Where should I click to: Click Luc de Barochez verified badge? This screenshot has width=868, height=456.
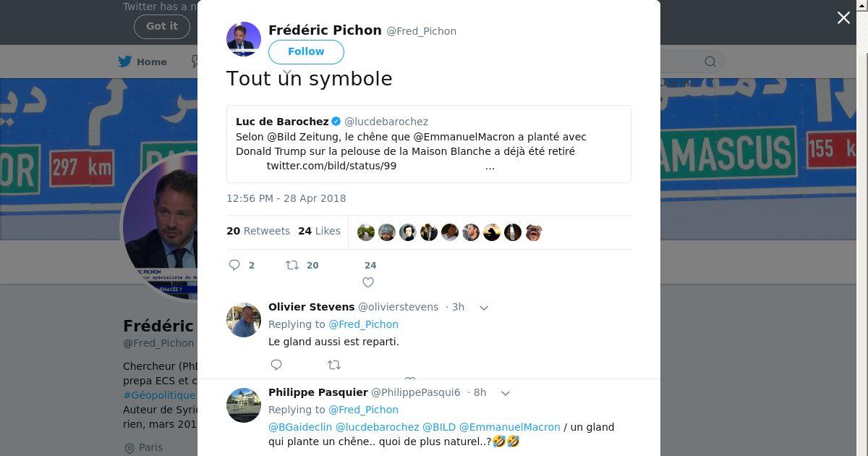click(336, 122)
